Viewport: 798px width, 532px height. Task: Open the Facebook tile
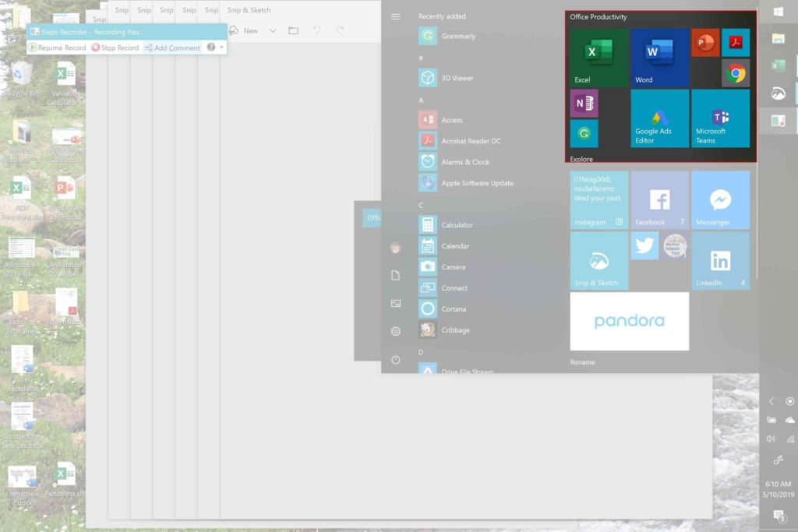pos(659,200)
